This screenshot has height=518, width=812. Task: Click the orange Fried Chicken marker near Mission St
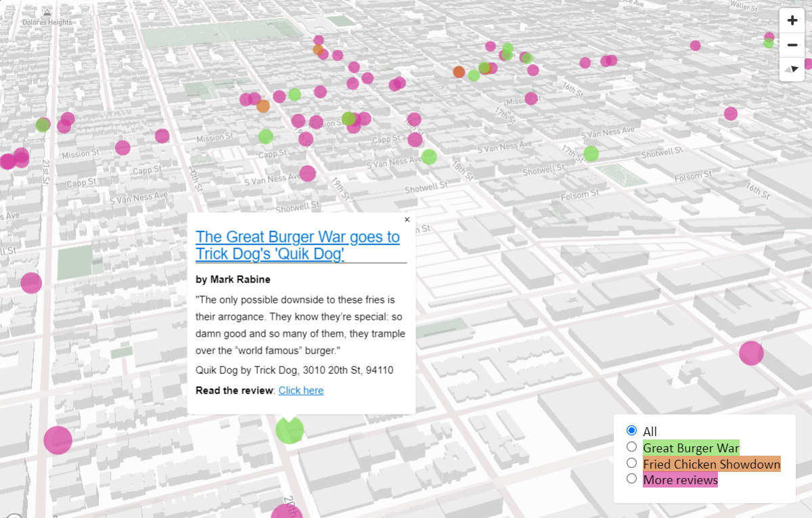pos(263,105)
